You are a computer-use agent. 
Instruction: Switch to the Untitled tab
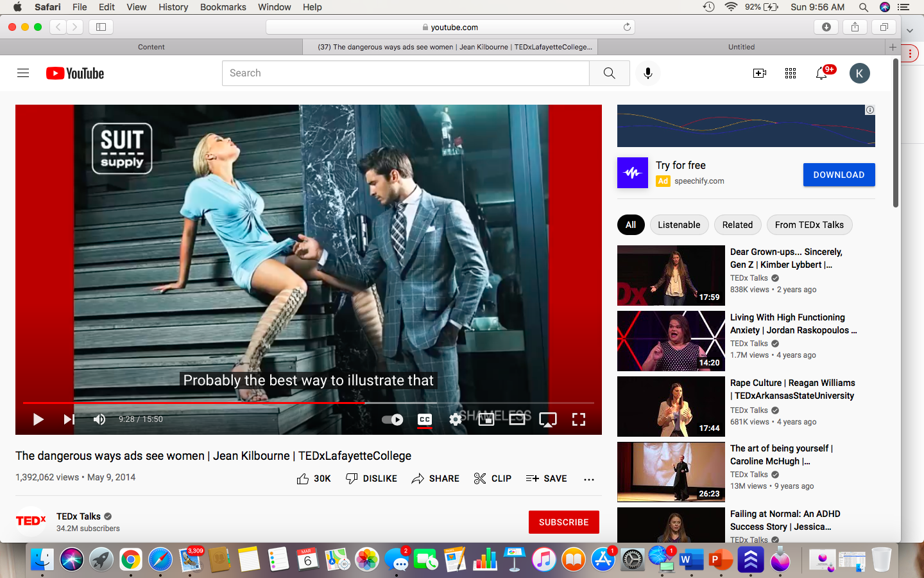pyautogui.click(x=741, y=47)
